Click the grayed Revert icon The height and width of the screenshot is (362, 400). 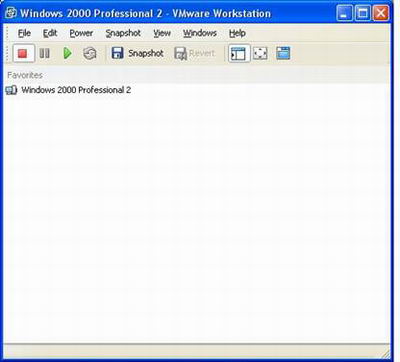180,53
